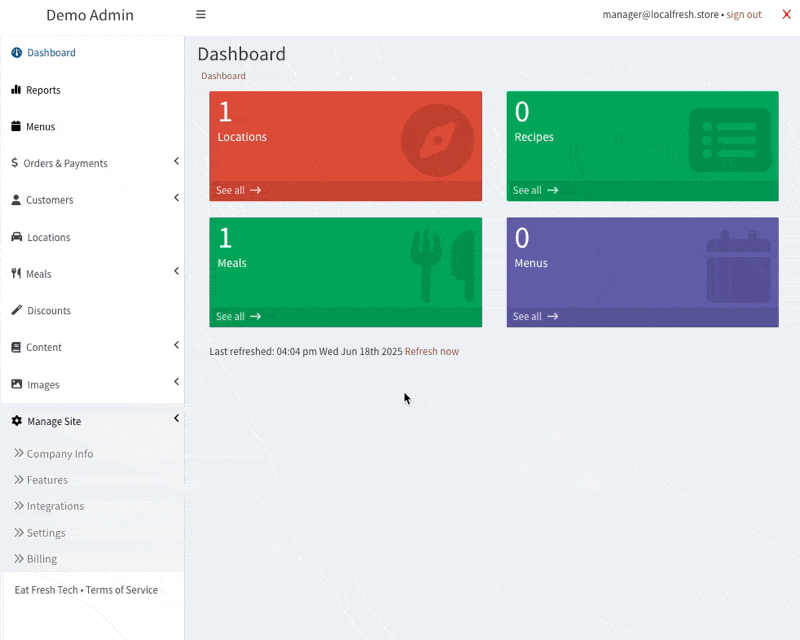The image size is (800, 640).
Task: Click the Content book icon
Action: [x=16, y=347]
